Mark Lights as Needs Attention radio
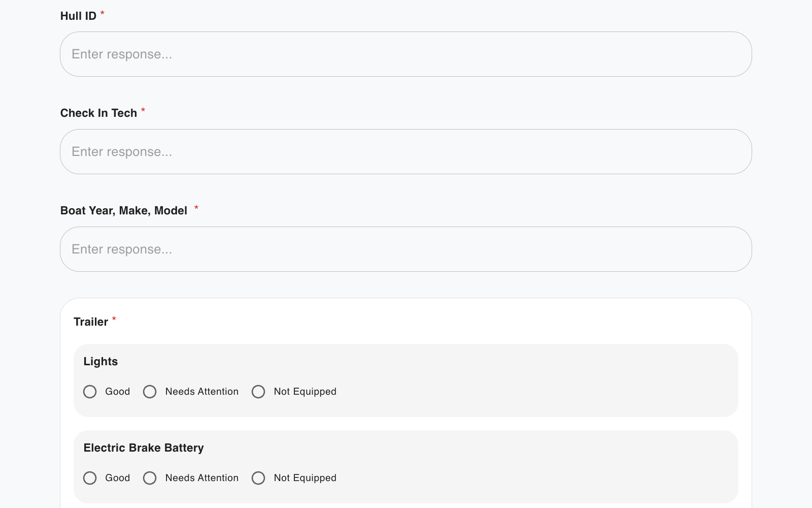This screenshot has width=812, height=508. pos(150,392)
